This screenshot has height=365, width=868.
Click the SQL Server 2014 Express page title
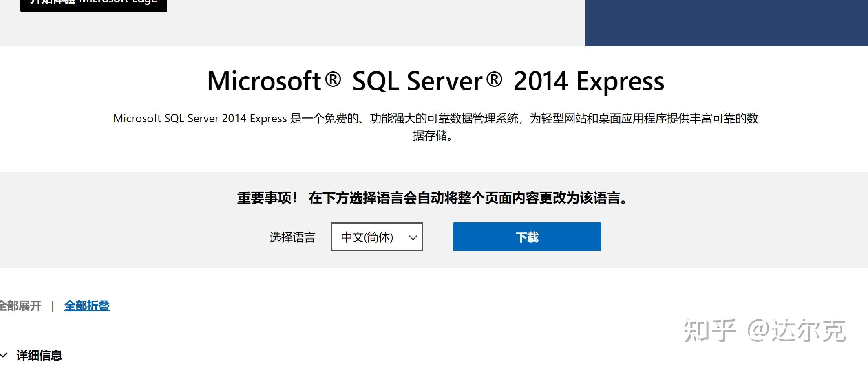436,81
